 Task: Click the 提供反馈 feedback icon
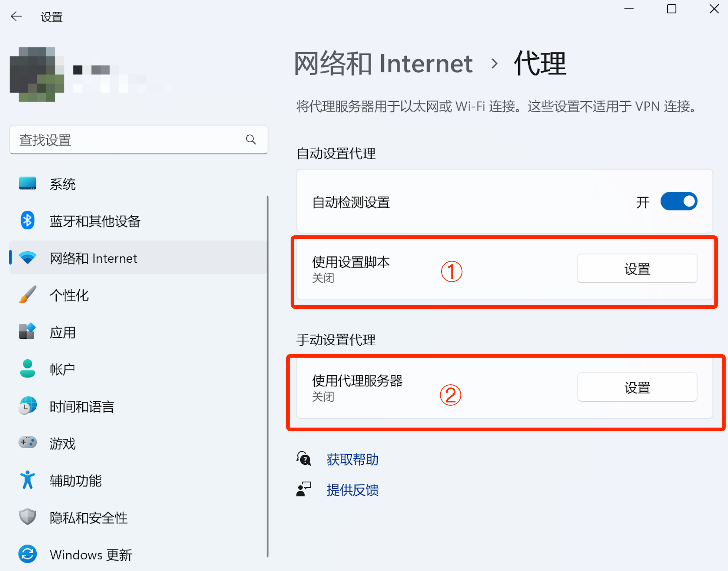pyautogui.click(x=304, y=489)
